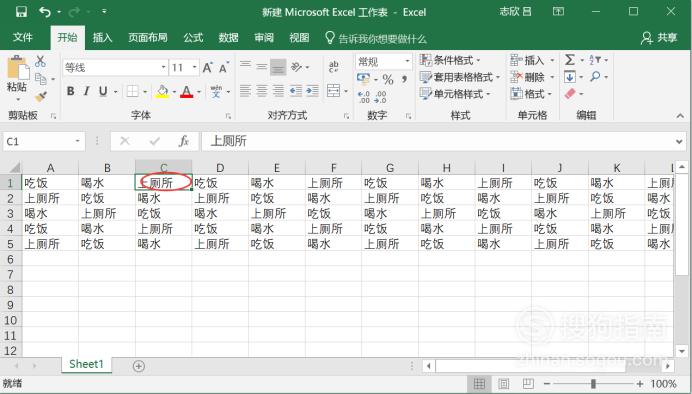This screenshot has height=394, width=692.
Task: Open the 文件 menu
Action: pos(23,38)
